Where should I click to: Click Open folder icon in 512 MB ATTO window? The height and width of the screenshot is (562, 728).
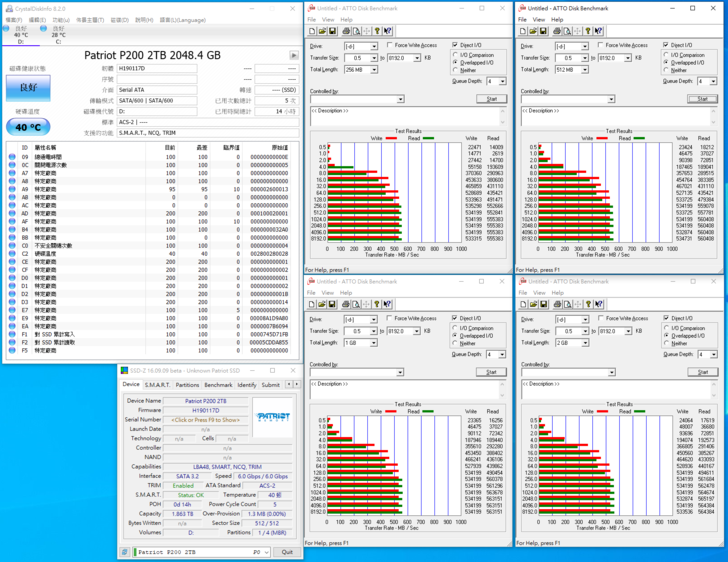coord(531,31)
